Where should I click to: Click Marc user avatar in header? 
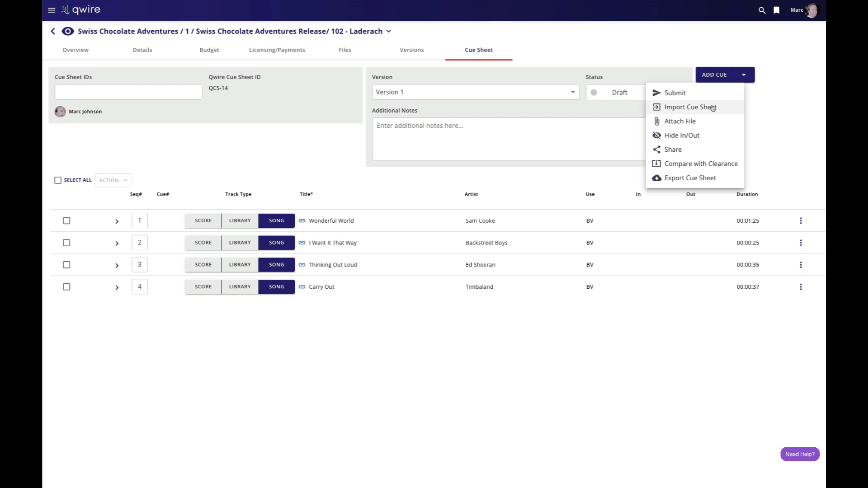coord(811,10)
